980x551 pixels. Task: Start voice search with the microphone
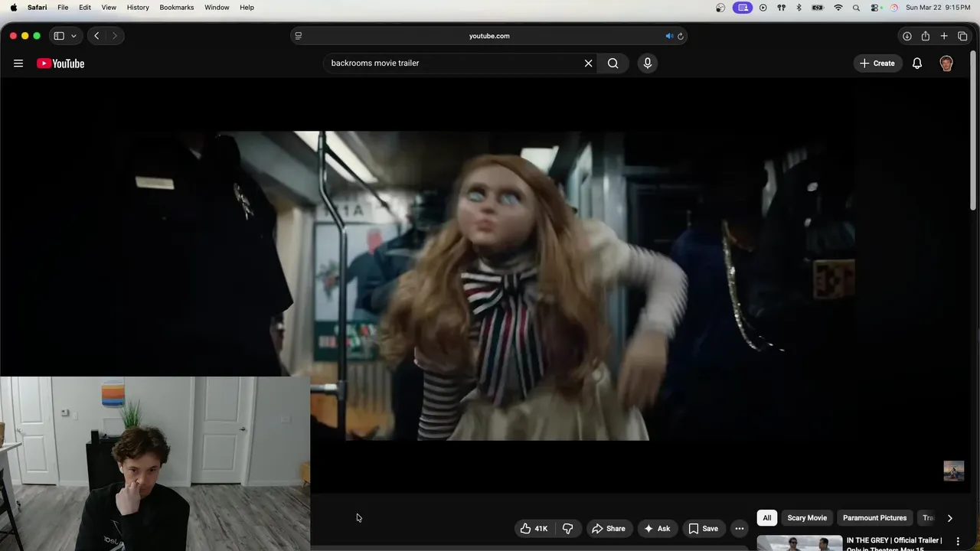[x=648, y=64]
